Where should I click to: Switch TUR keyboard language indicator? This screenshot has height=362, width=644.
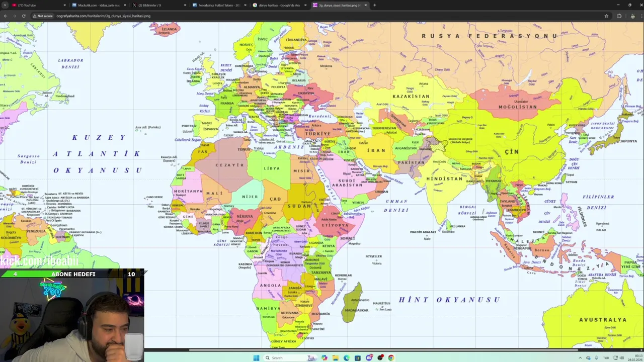coord(606,358)
